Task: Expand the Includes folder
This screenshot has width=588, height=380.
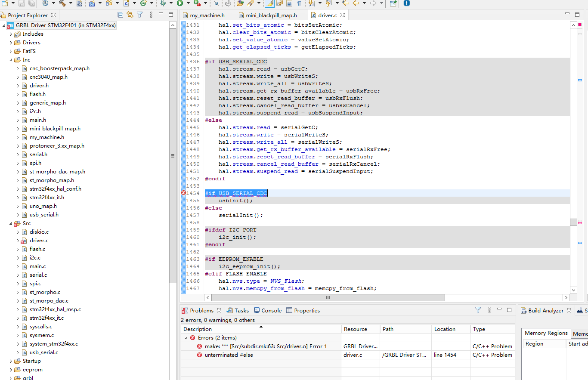Action: [x=11, y=34]
